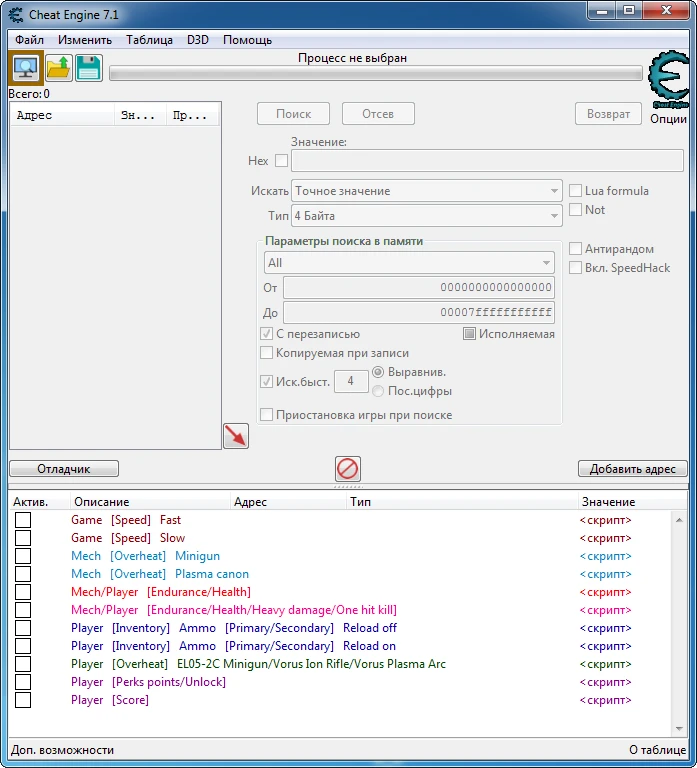Open the Таблица menu
Viewport: 697px width, 768px height.
[x=149, y=40]
